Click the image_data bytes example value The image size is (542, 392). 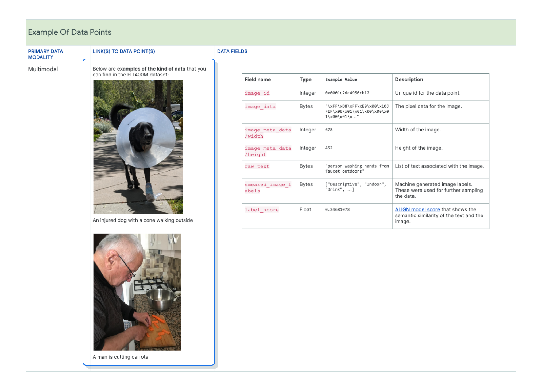click(x=357, y=111)
